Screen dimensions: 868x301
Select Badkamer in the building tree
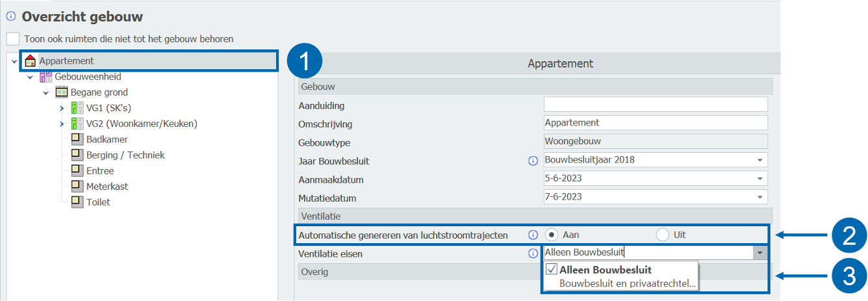click(x=107, y=140)
